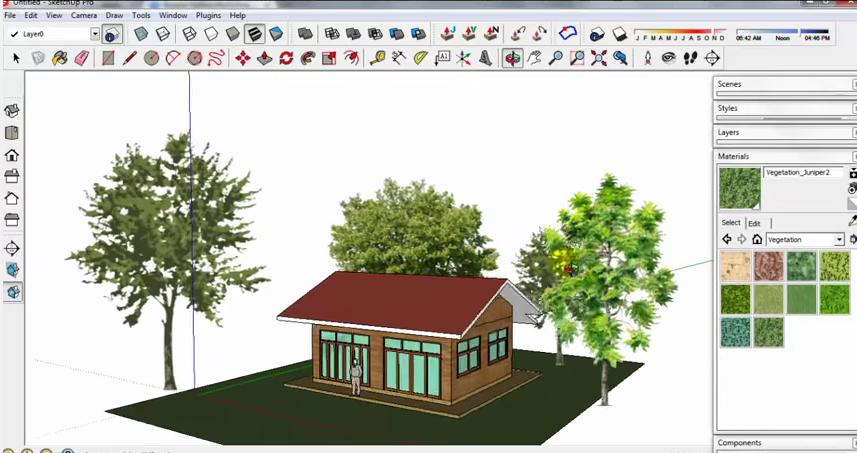Open the Layer Manager icon
Screen dimensions: 857x453
(x=111, y=34)
